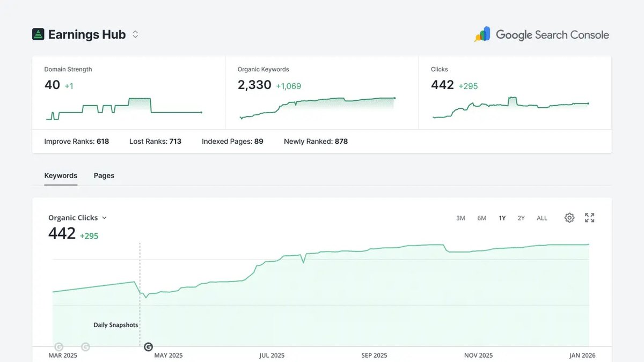Select the 2Y time range

pos(521,218)
